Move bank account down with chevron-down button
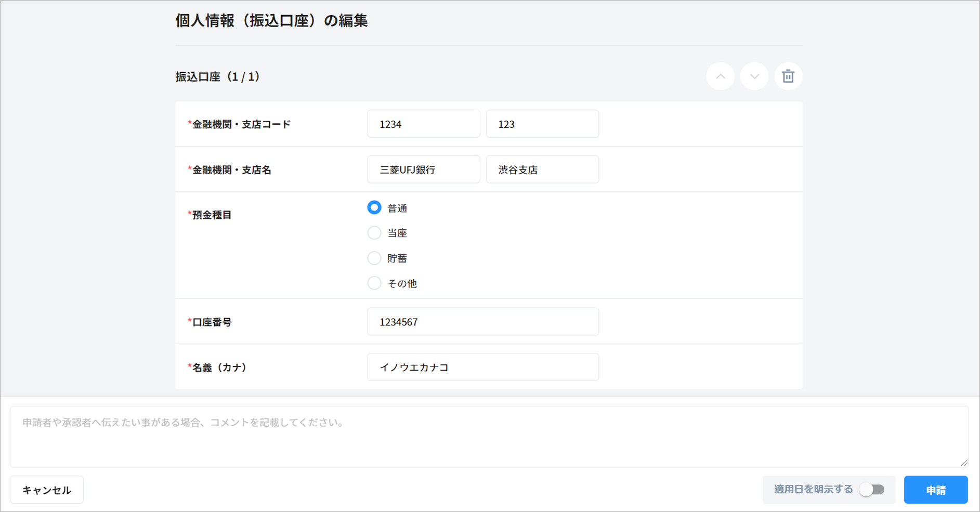The width and height of the screenshot is (980, 512). pos(754,76)
